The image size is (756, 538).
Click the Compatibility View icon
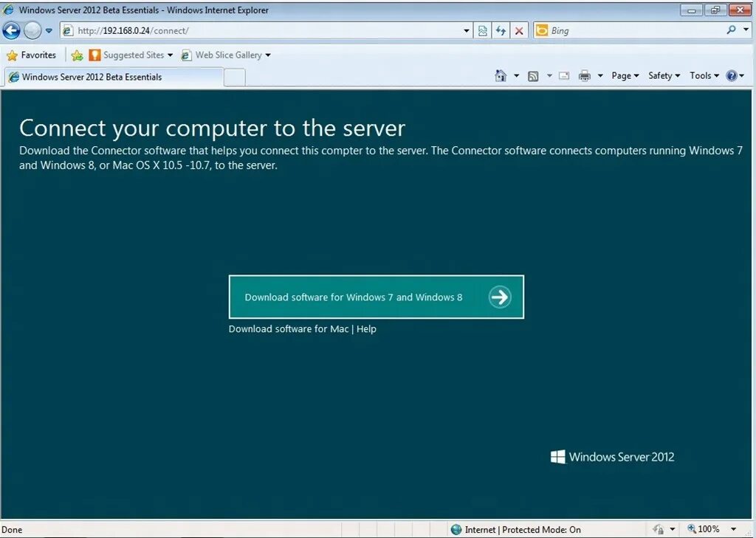click(482, 31)
